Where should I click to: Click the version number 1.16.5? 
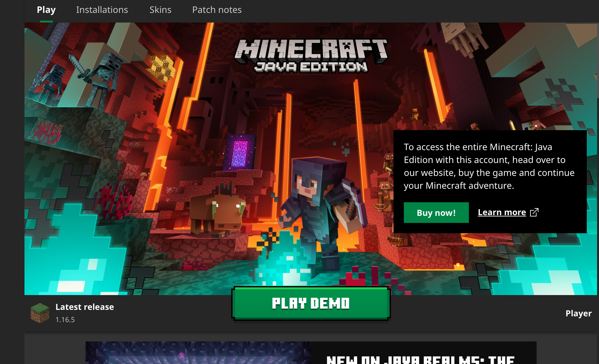[x=65, y=320]
